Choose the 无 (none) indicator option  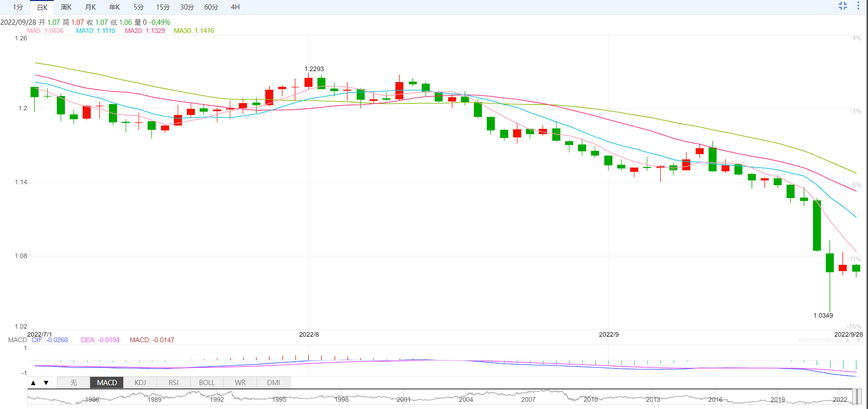(x=74, y=383)
